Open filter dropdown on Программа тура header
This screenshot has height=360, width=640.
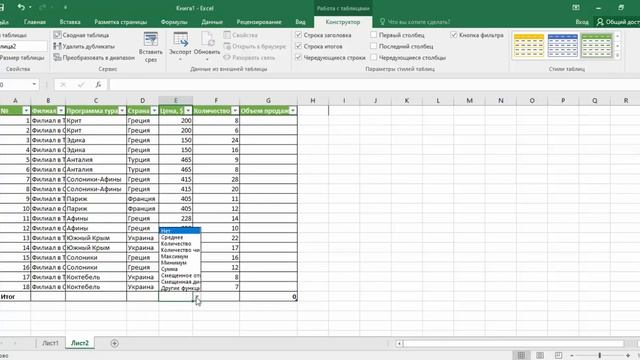tap(122, 111)
